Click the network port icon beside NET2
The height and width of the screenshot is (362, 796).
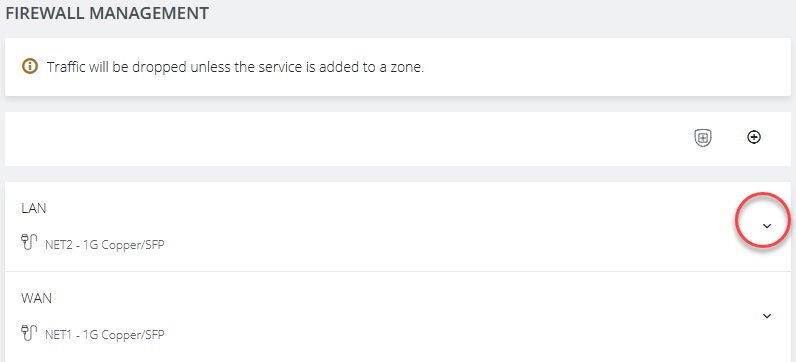(x=29, y=242)
